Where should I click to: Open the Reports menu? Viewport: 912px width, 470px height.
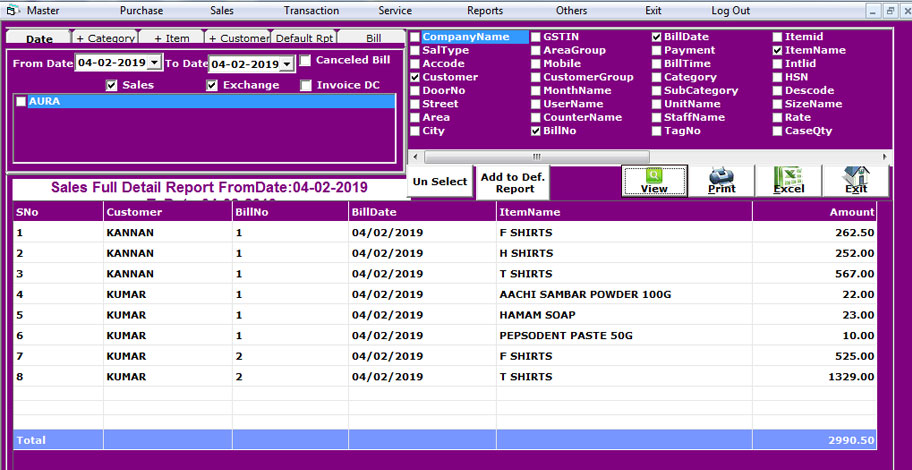pos(485,10)
